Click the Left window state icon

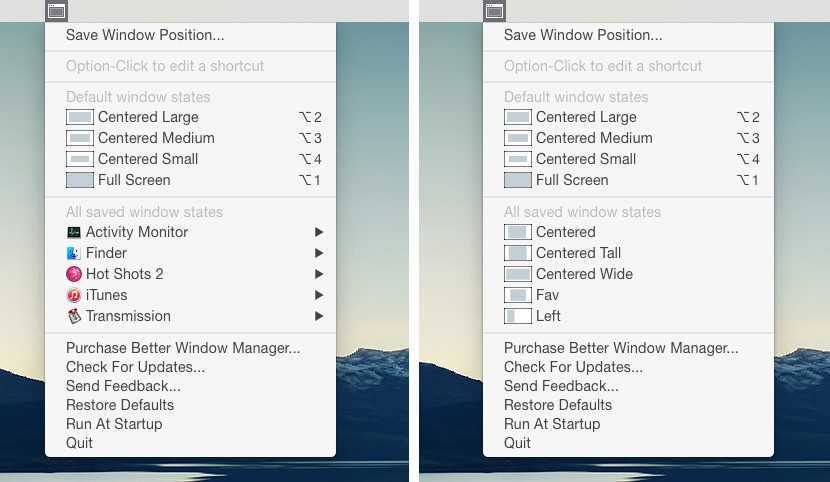coord(517,316)
